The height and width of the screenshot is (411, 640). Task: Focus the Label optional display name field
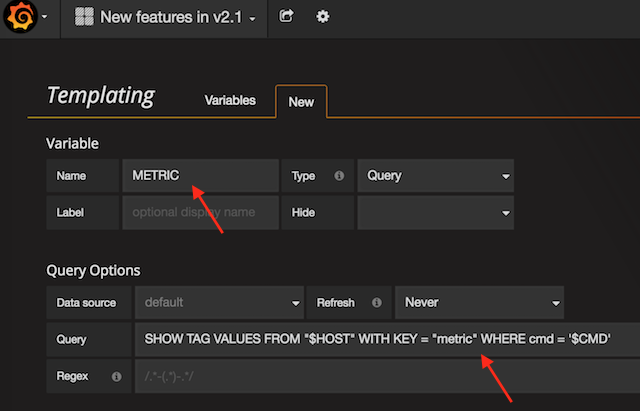click(199, 212)
